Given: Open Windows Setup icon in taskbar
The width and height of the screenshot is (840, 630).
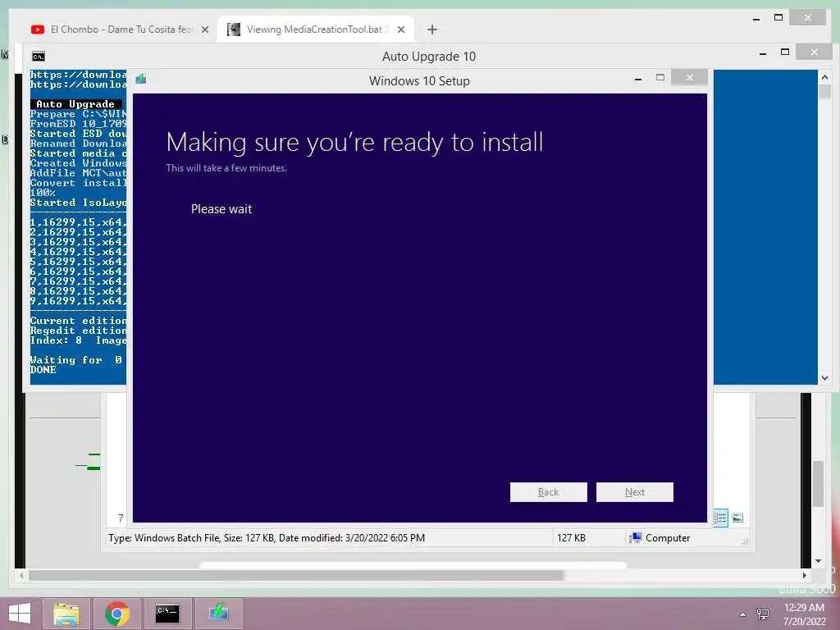Looking at the screenshot, I should click(218, 614).
